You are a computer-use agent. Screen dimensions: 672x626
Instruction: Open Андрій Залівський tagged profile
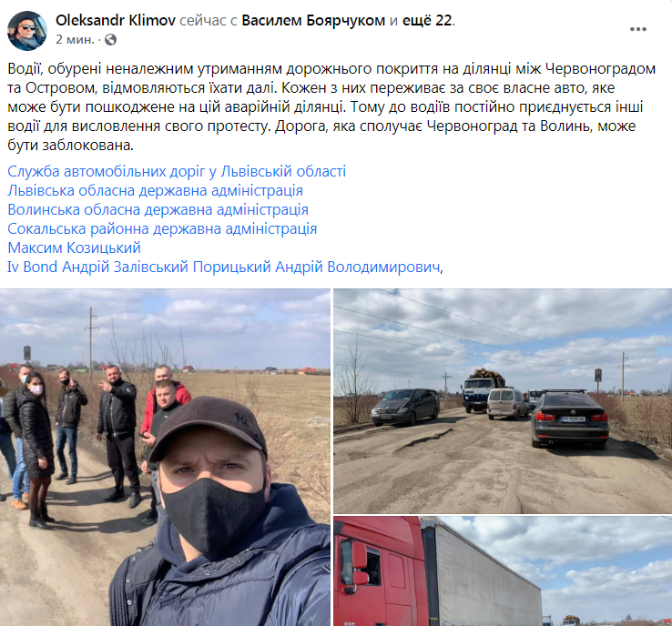coord(125,268)
